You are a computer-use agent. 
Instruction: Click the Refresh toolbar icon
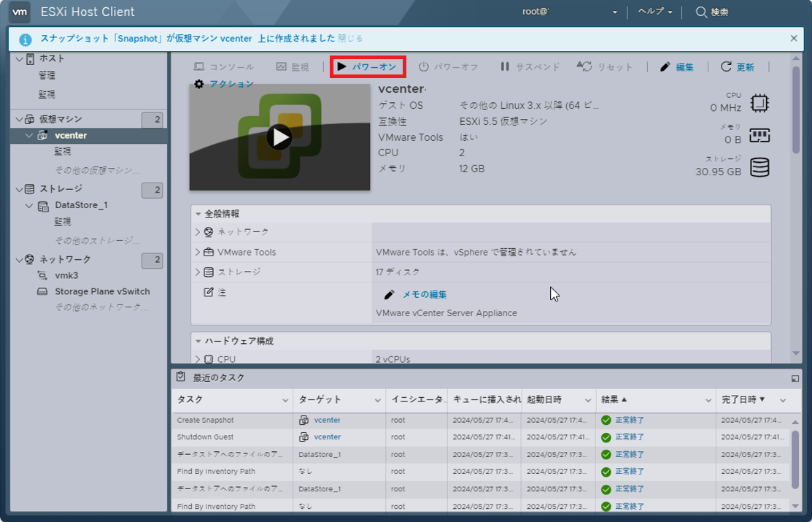tap(726, 67)
